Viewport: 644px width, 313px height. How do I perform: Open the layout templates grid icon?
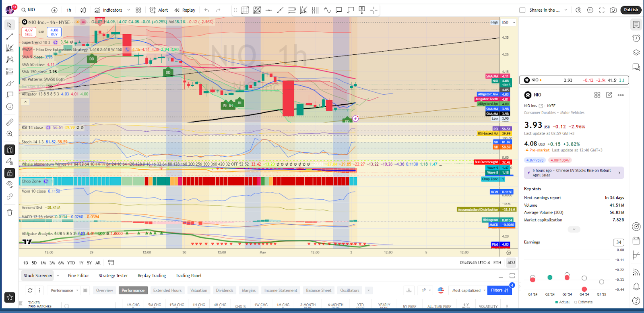click(138, 10)
